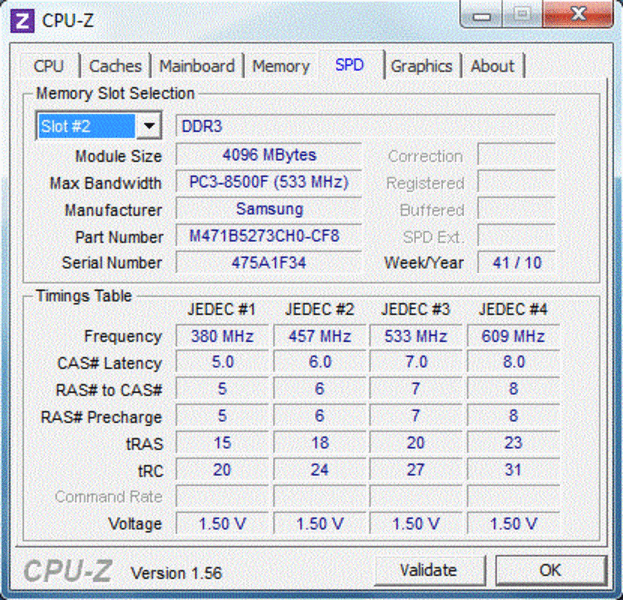Click the empty JEDEC #1 Command Rate field
Viewport: 623px width, 600px height.
(x=222, y=497)
